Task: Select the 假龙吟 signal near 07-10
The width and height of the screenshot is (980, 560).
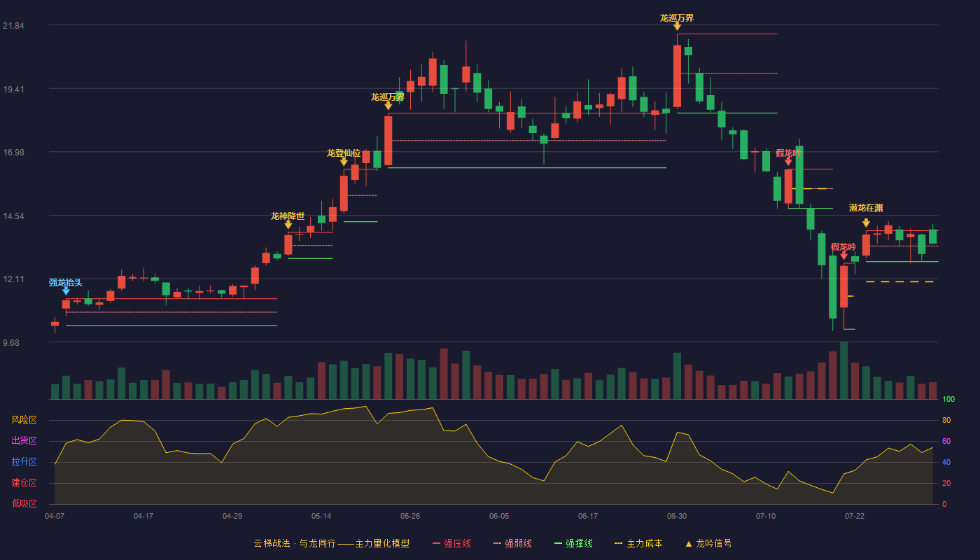Action: coord(788,162)
